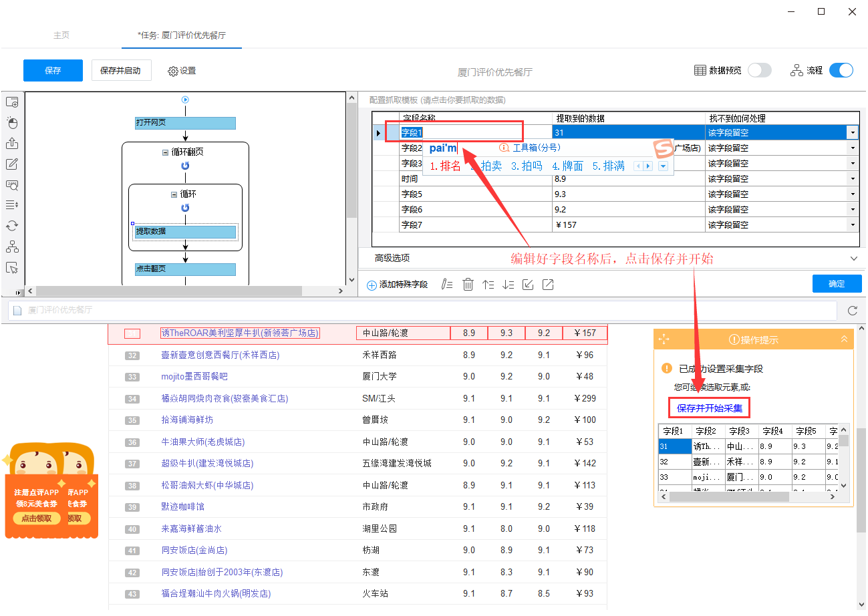Click the export fields icon
The image size is (868, 616).
(548, 285)
